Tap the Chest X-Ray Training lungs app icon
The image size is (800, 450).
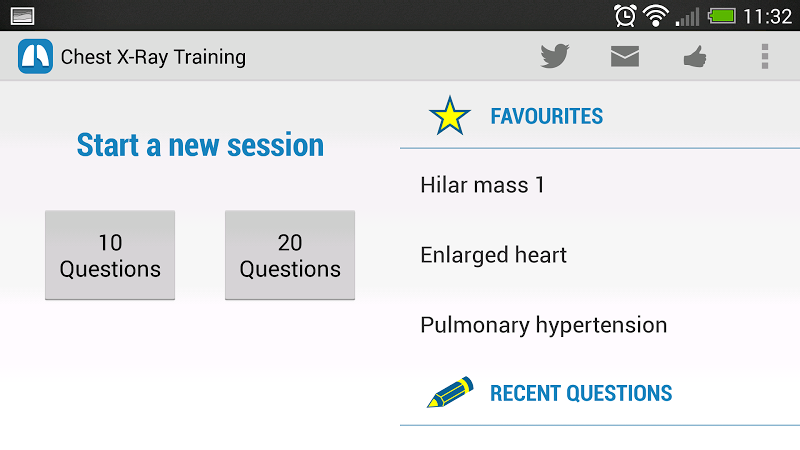[35, 56]
